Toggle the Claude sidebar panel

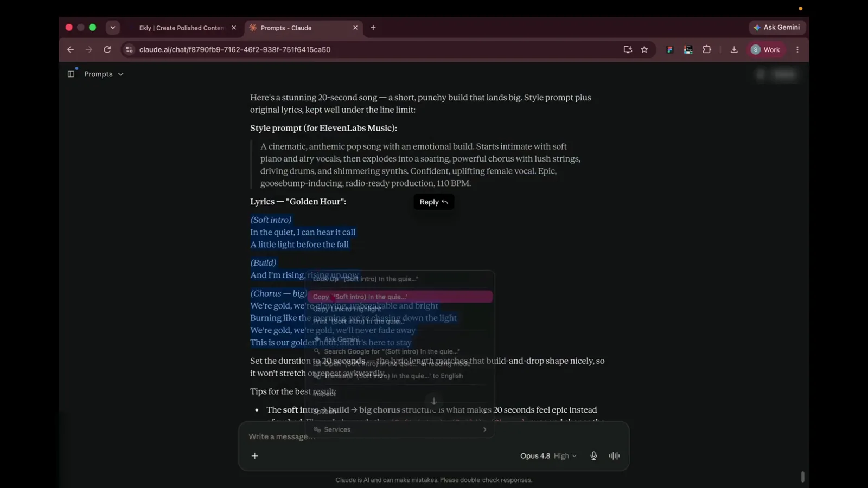[x=71, y=74]
